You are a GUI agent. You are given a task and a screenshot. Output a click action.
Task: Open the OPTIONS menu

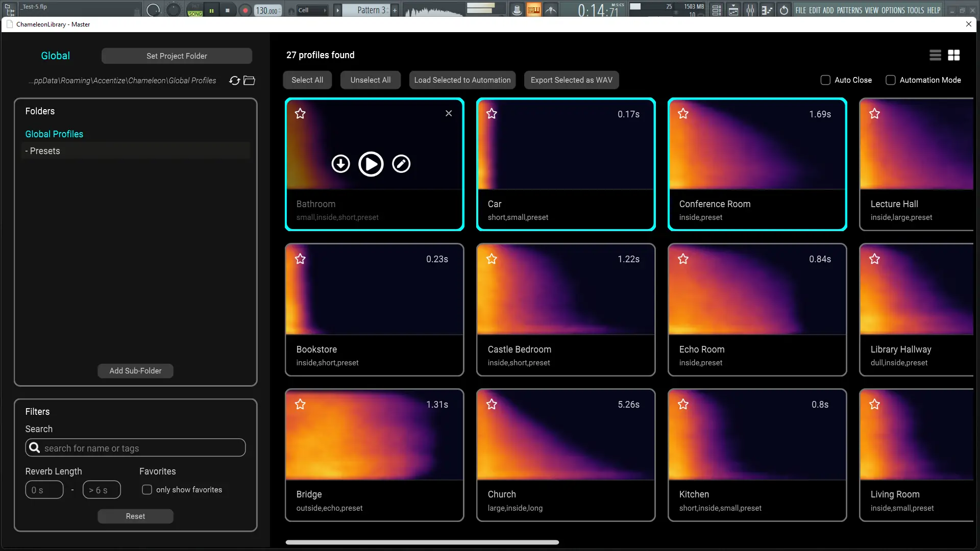pos(893,10)
